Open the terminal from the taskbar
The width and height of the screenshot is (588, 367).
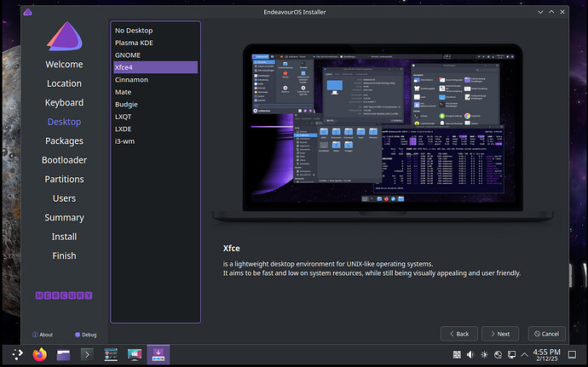(x=87, y=354)
